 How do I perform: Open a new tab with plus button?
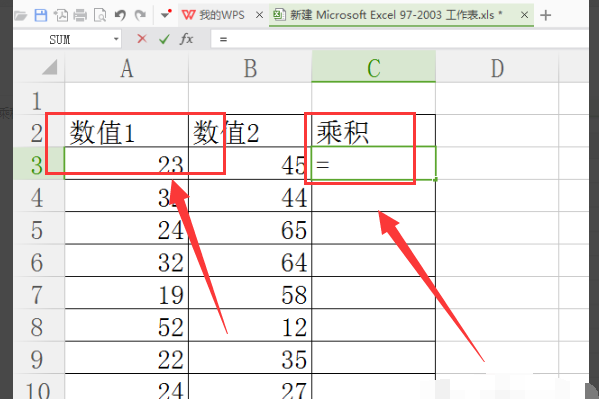pos(546,15)
